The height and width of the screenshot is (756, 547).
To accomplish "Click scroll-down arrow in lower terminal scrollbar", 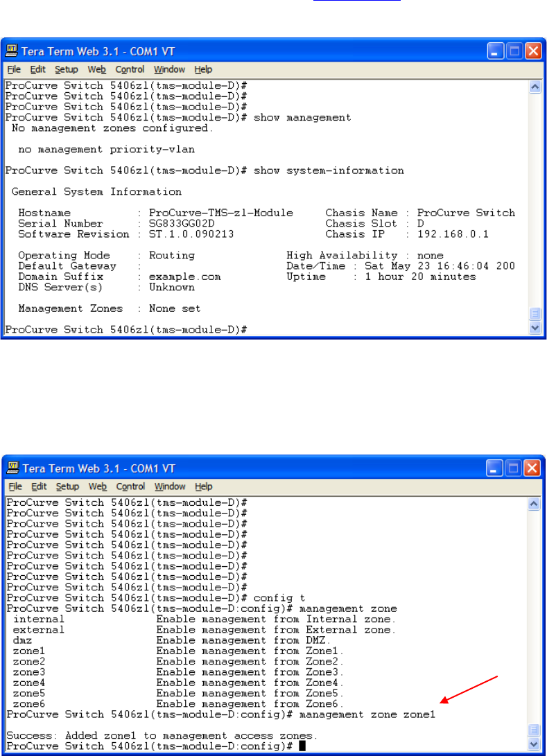I will 534,744.
